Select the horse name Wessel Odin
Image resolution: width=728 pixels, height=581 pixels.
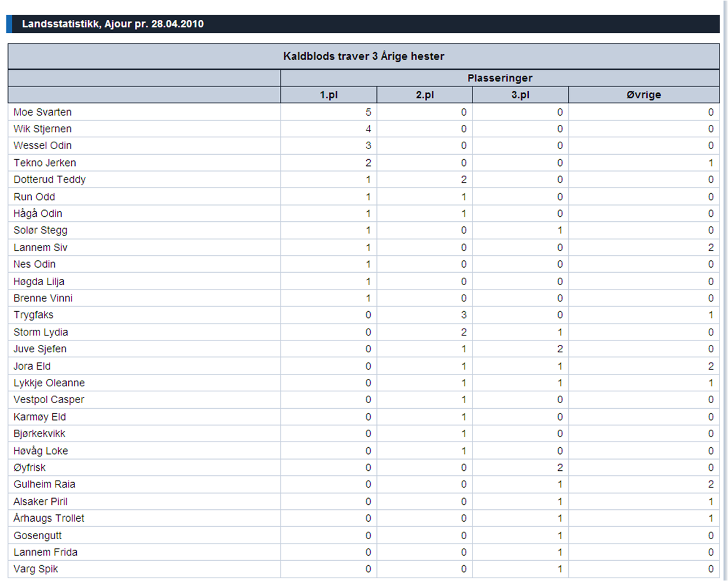[x=42, y=146]
